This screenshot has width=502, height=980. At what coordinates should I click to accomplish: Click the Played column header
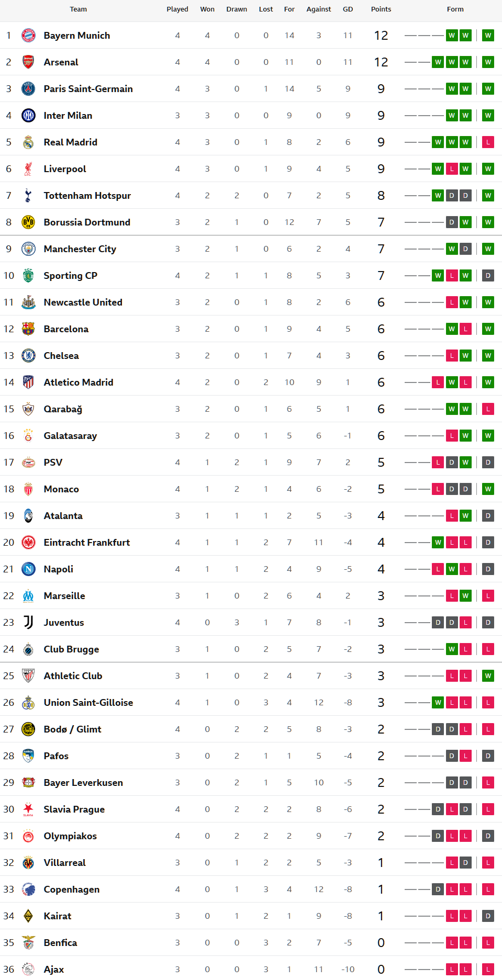click(177, 9)
